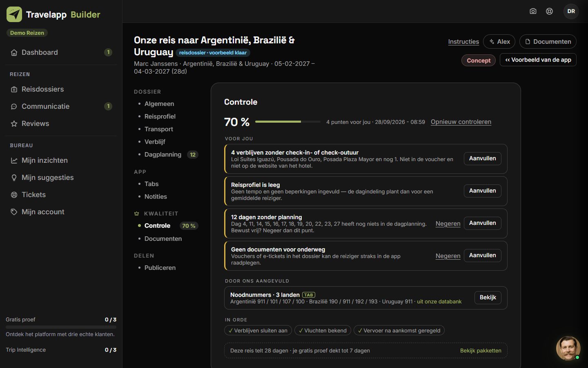The height and width of the screenshot is (368, 588).
Task: Click the Gratis proef progress bar
Action: (61, 327)
